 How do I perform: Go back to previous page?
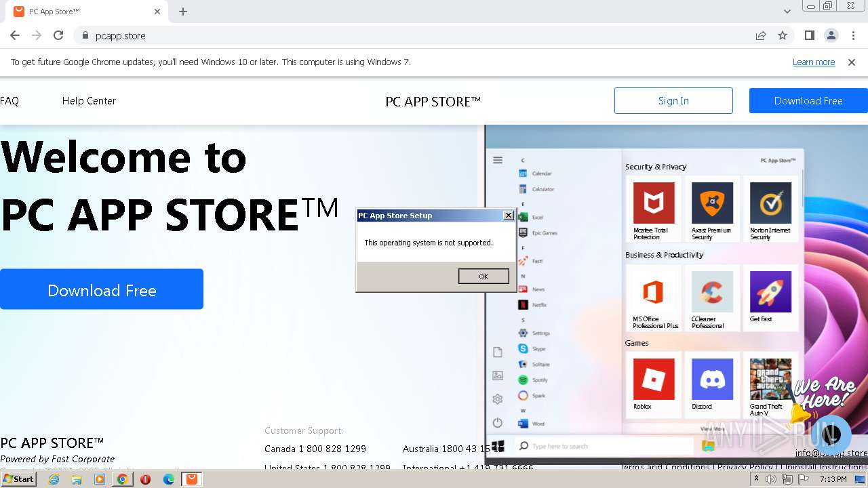point(15,35)
